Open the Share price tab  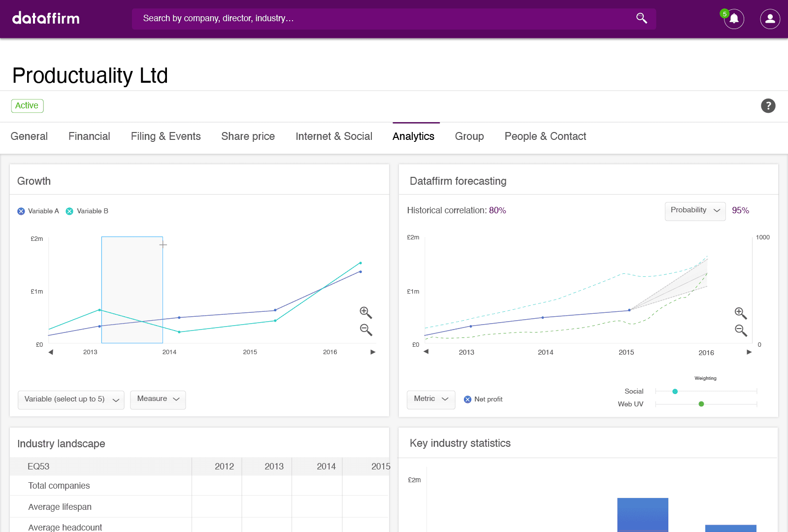[x=248, y=136]
